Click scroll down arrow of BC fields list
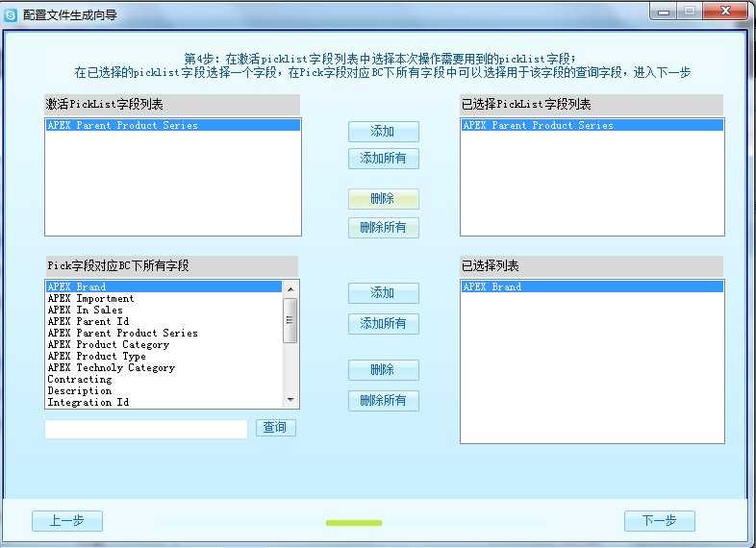The height and width of the screenshot is (548, 756). (x=290, y=400)
